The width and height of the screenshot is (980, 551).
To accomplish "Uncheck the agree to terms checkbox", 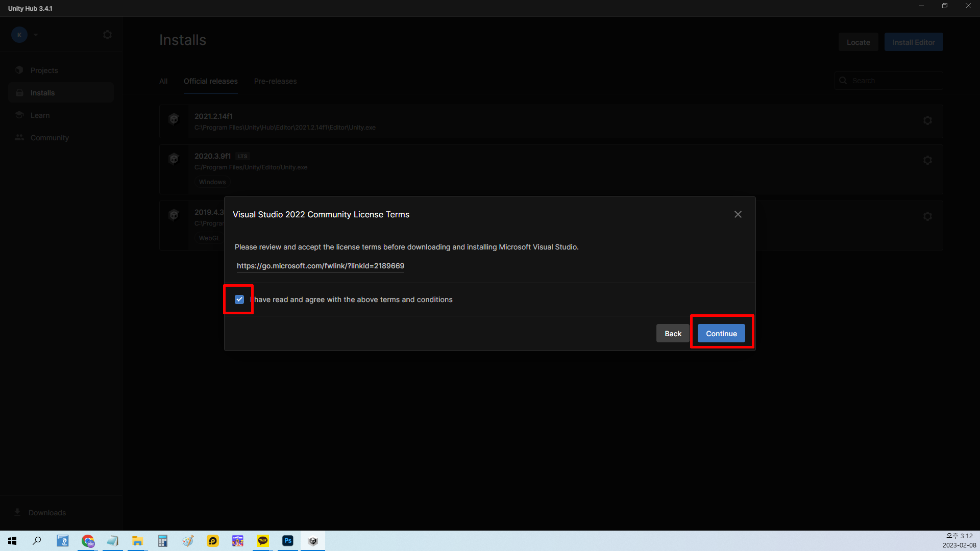I will click(239, 299).
